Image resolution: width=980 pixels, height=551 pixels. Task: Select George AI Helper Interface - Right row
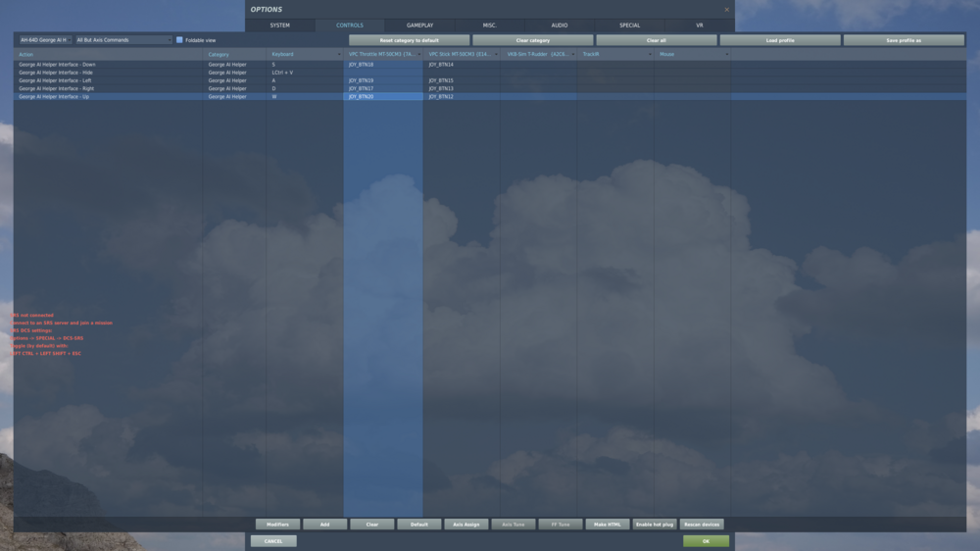(x=490, y=89)
